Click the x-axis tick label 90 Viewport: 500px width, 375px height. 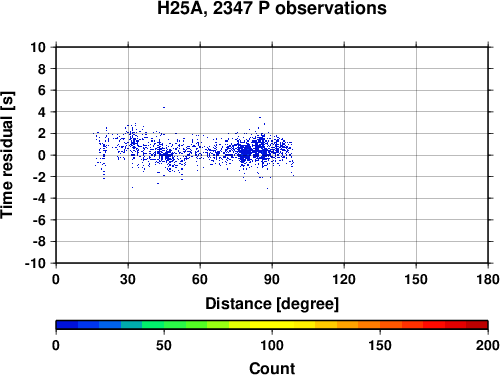pos(272,279)
